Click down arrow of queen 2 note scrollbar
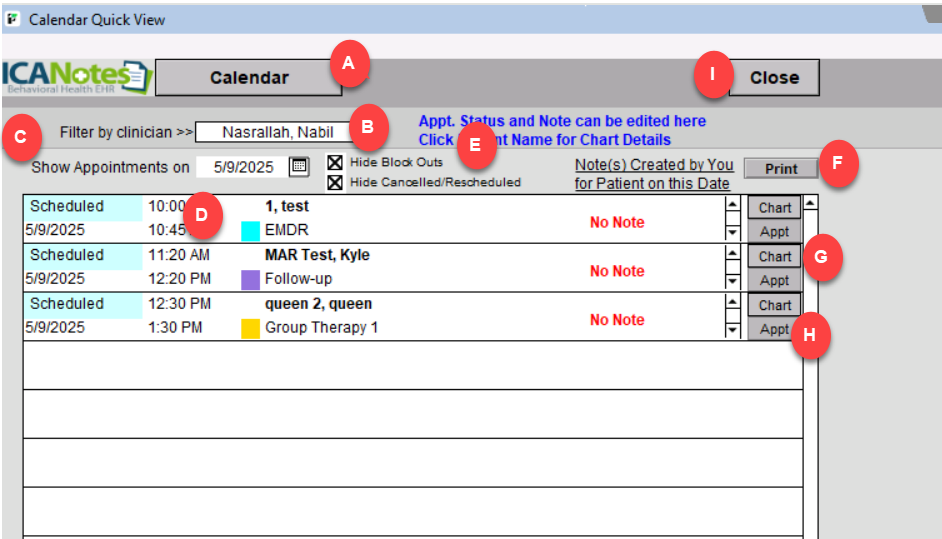 tap(732, 329)
